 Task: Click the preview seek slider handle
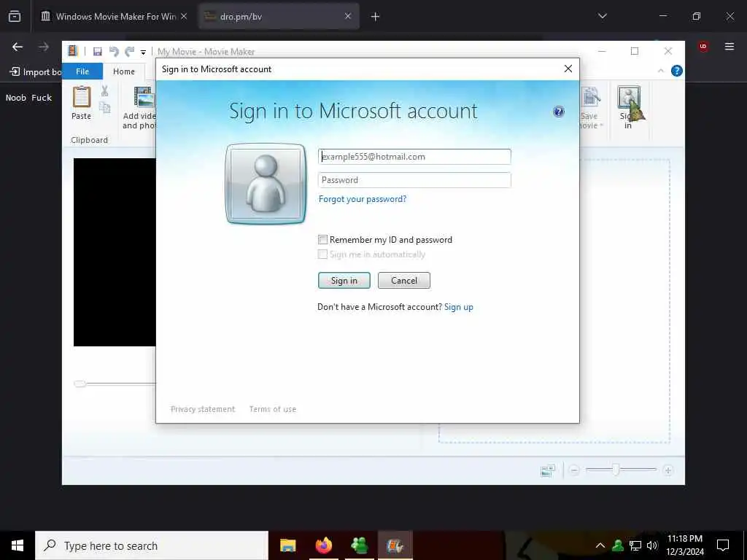click(80, 384)
